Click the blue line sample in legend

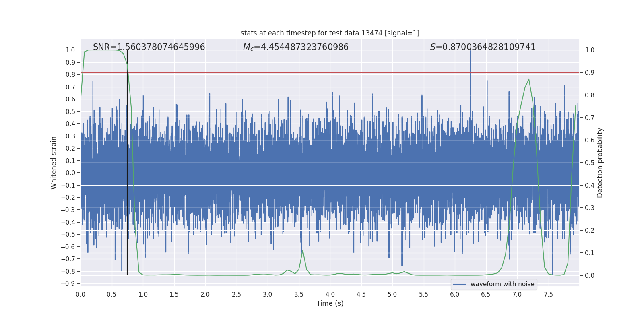pos(459,284)
